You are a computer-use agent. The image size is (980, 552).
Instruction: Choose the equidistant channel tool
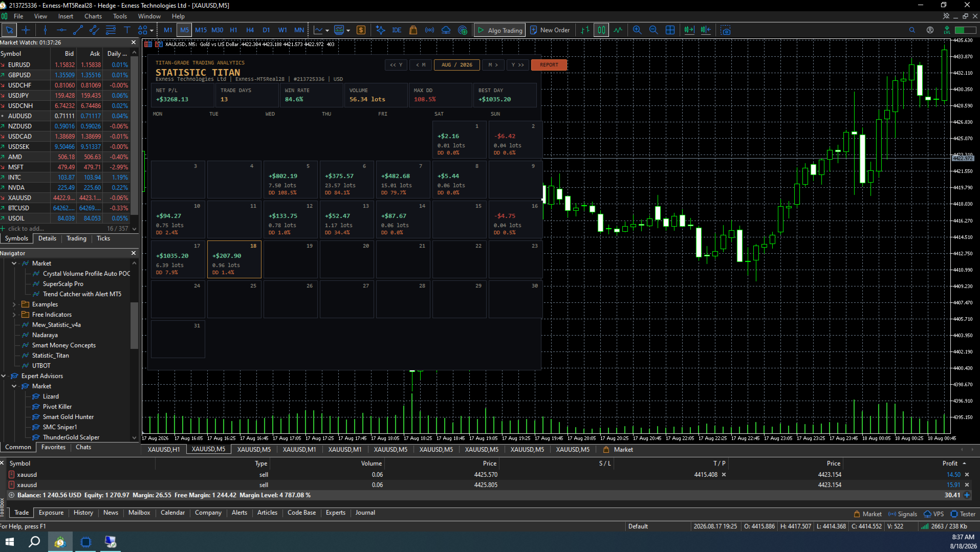coord(94,30)
